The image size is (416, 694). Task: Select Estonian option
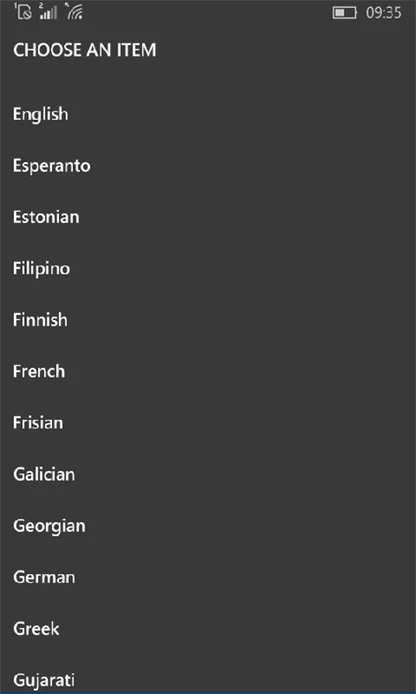pos(46,217)
